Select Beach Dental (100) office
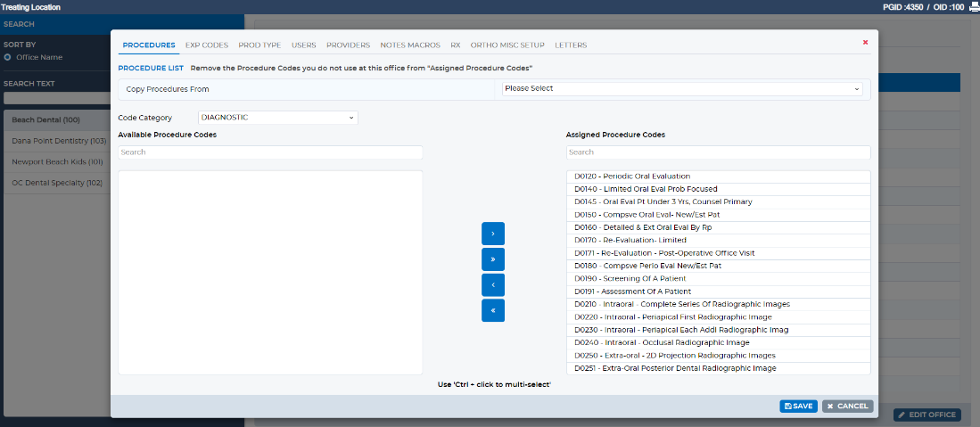 57,120
